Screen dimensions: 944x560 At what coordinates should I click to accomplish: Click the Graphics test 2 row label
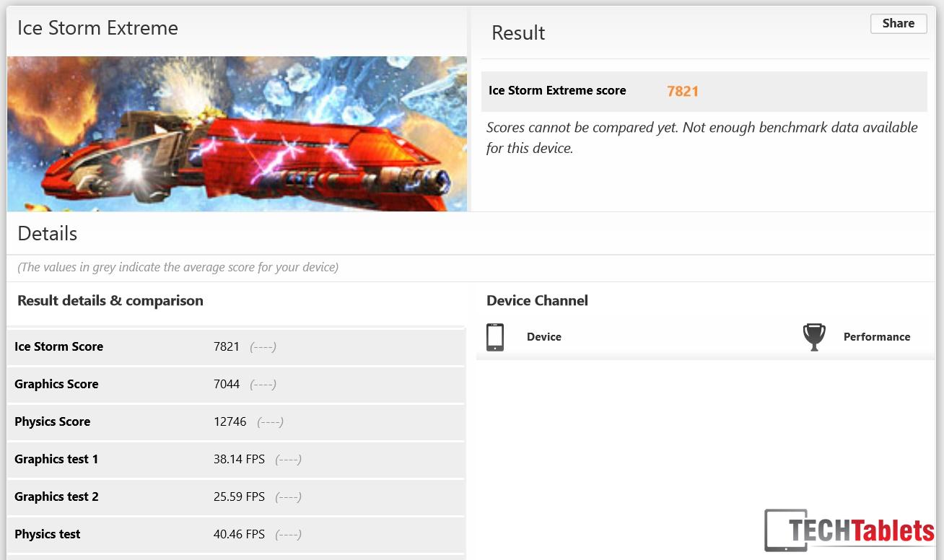pos(56,496)
